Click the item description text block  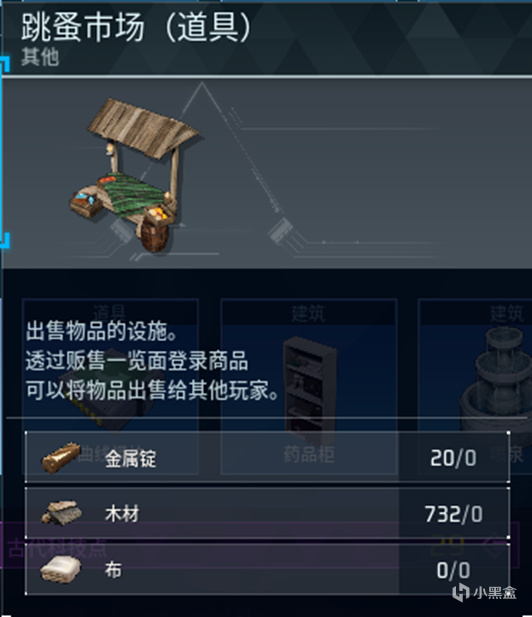(x=152, y=360)
